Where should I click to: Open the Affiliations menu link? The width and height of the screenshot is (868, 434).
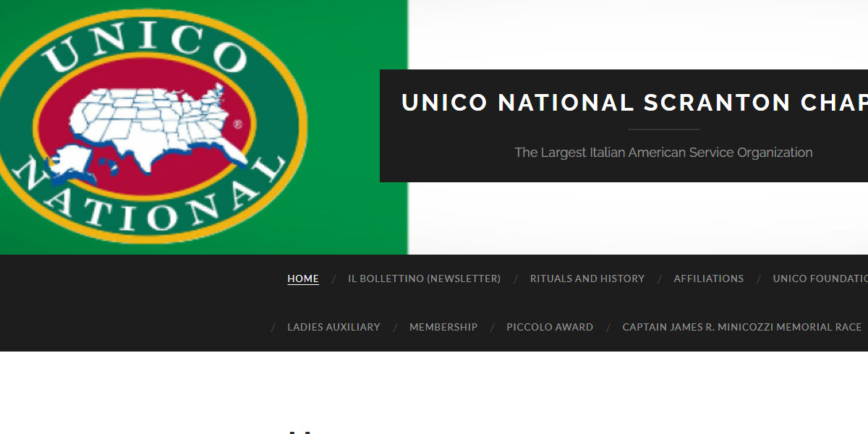coord(709,278)
